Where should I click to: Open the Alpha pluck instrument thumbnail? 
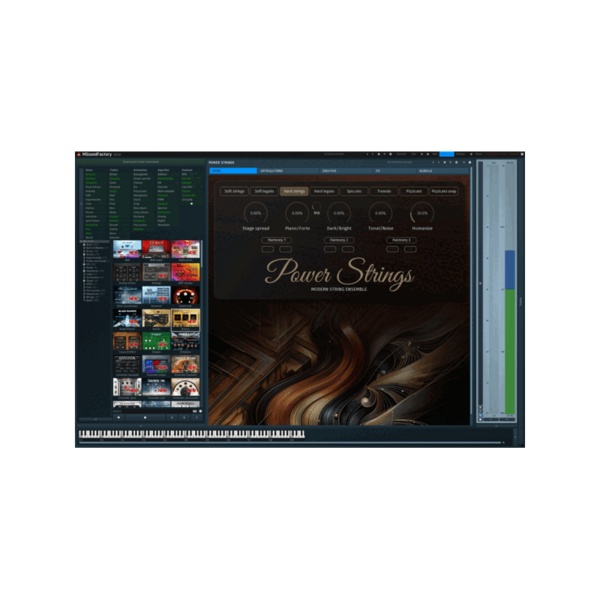pyautogui.click(x=185, y=249)
